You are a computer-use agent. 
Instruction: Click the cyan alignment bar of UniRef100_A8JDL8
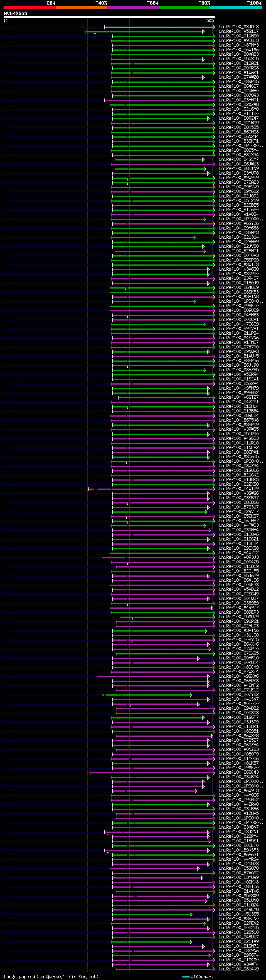[159, 27]
